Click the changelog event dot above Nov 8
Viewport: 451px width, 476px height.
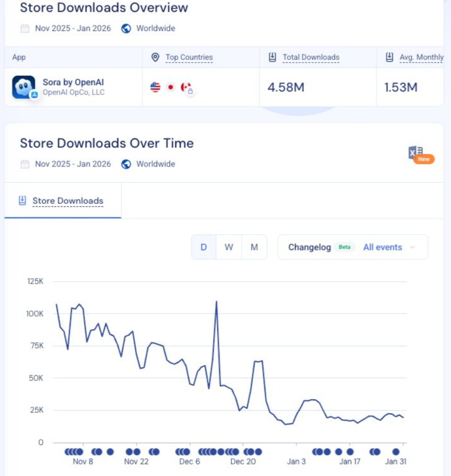pyautogui.click(x=79, y=452)
